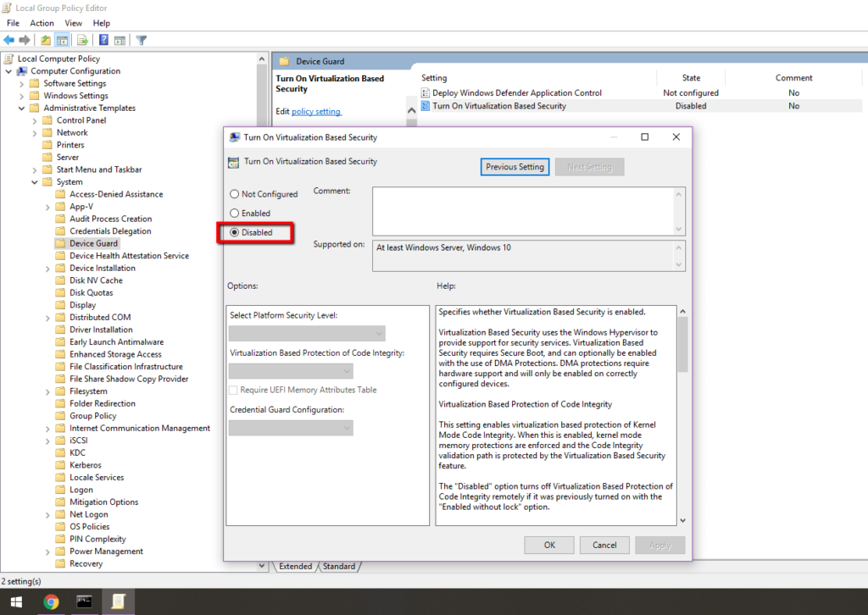Click the Next Setting button
Image resolution: width=868 pixels, height=615 pixels.
[590, 167]
